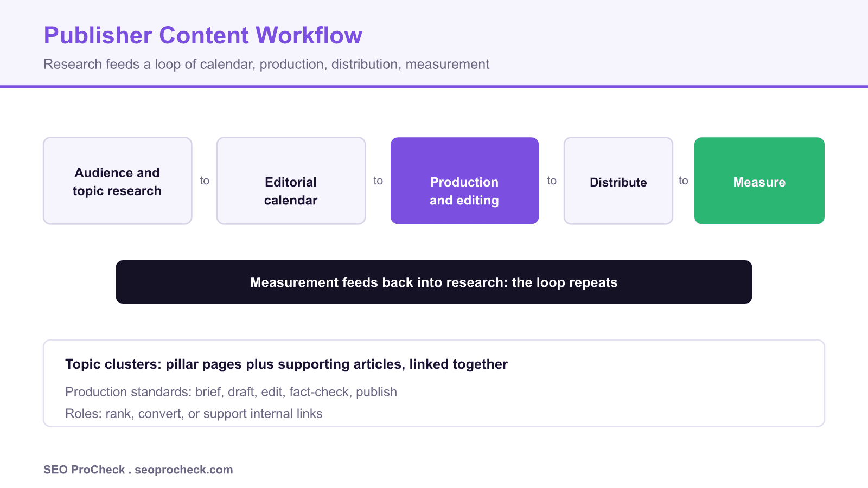
Task: Click the Topic clusters heading text
Action: point(286,364)
